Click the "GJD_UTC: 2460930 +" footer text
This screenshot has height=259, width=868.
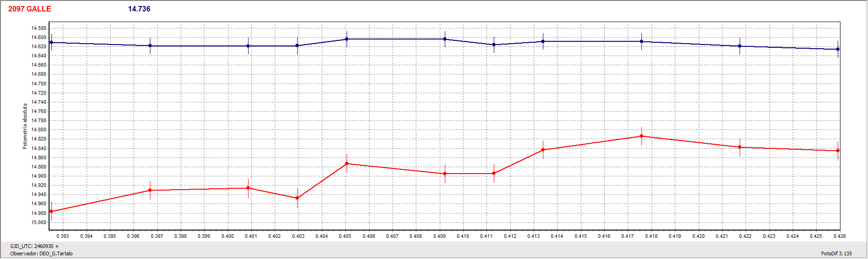[x=34, y=246]
